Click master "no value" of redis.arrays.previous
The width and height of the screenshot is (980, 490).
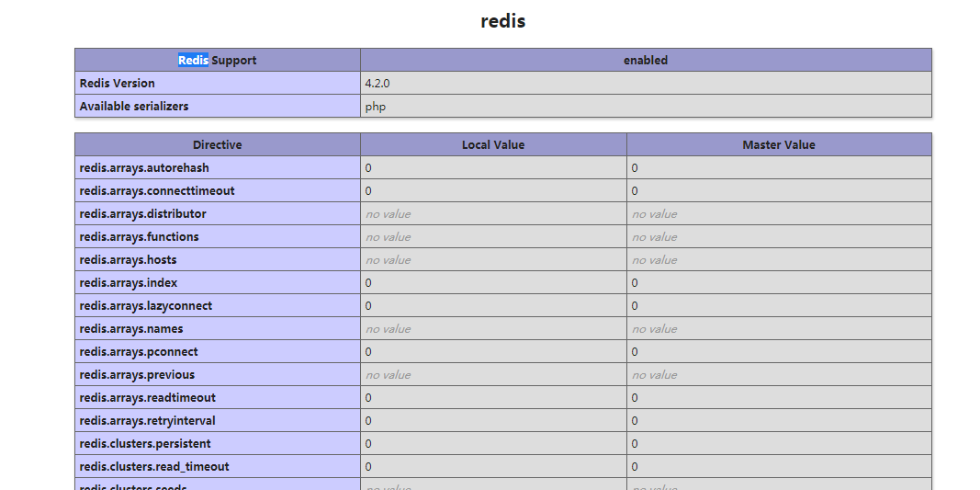point(654,375)
